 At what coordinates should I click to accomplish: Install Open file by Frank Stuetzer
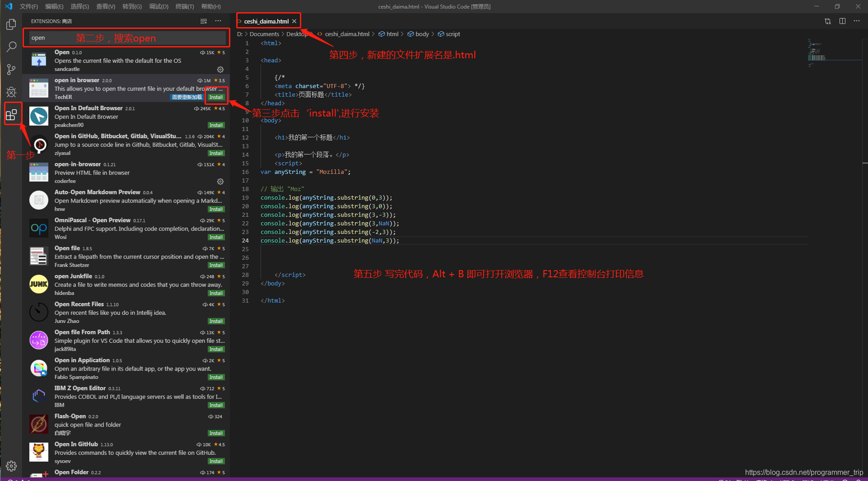click(x=216, y=265)
